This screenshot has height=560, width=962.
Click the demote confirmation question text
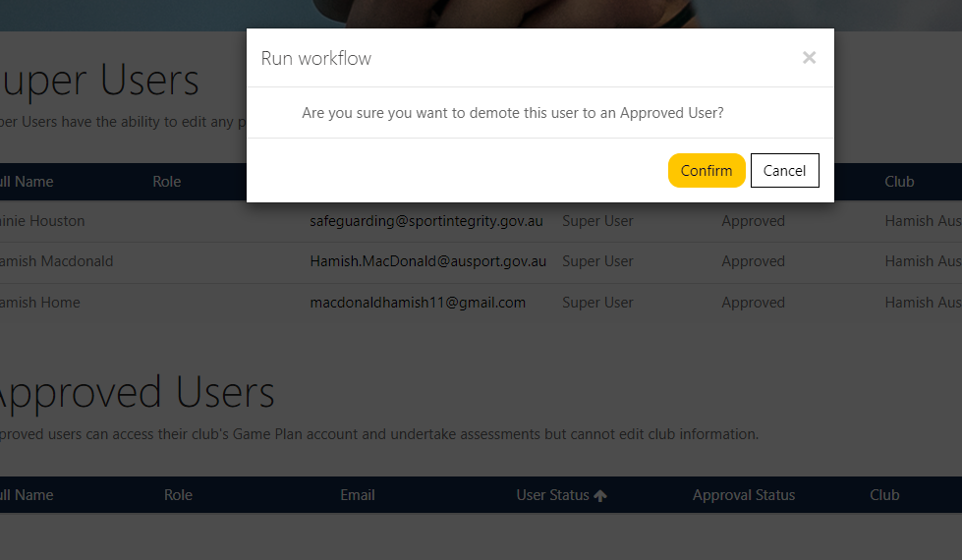pos(513,113)
